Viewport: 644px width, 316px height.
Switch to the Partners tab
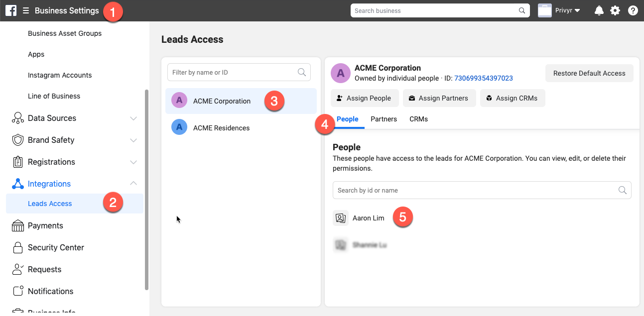click(384, 119)
